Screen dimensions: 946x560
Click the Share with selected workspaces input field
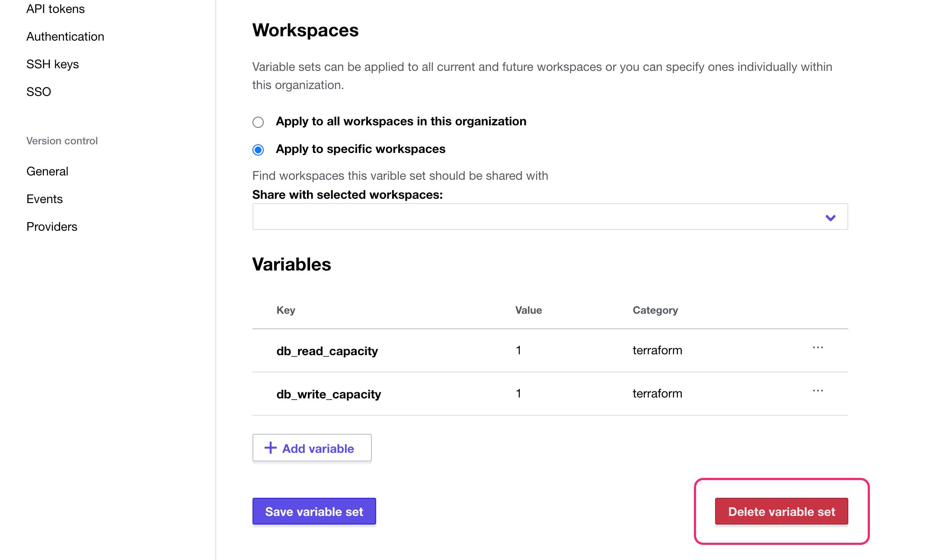click(550, 216)
